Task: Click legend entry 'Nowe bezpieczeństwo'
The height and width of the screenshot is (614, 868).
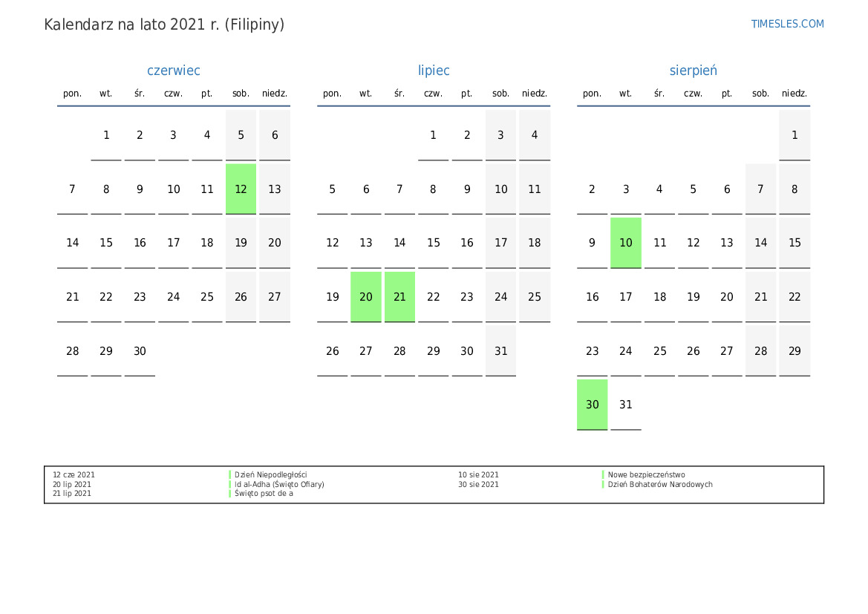Action: click(x=647, y=475)
